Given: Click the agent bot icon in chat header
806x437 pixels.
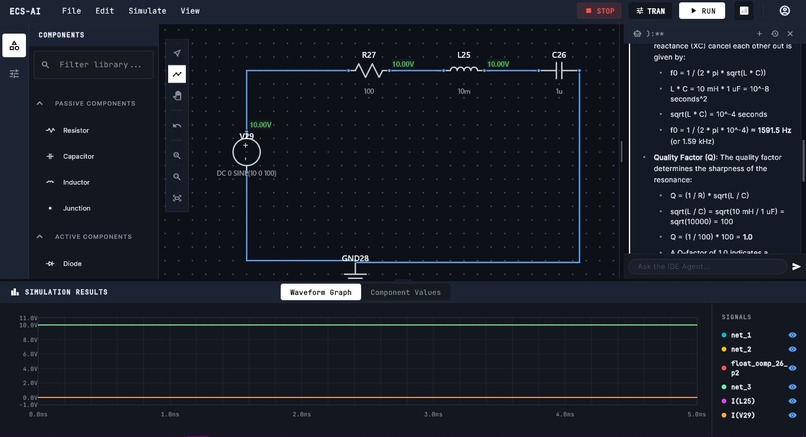Looking at the screenshot, I should [x=637, y=33].
